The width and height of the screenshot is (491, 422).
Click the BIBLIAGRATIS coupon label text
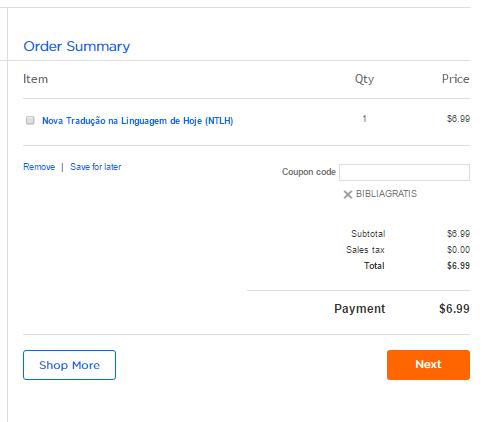(386, 194)
